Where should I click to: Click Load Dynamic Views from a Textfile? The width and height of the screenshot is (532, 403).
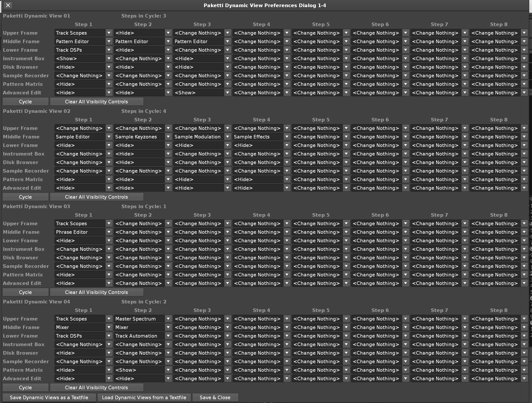pyautogui.click(x=144, y=398)
